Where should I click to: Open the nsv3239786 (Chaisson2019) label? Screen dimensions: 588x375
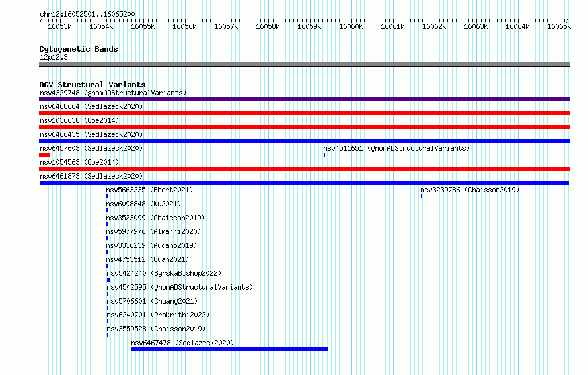(470, 190)
